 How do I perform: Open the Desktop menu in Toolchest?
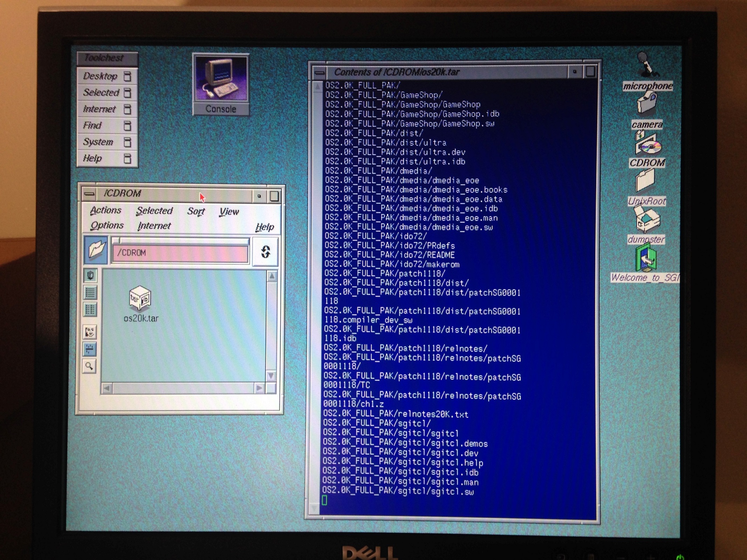pyautogui.click(x=107, y=76)
